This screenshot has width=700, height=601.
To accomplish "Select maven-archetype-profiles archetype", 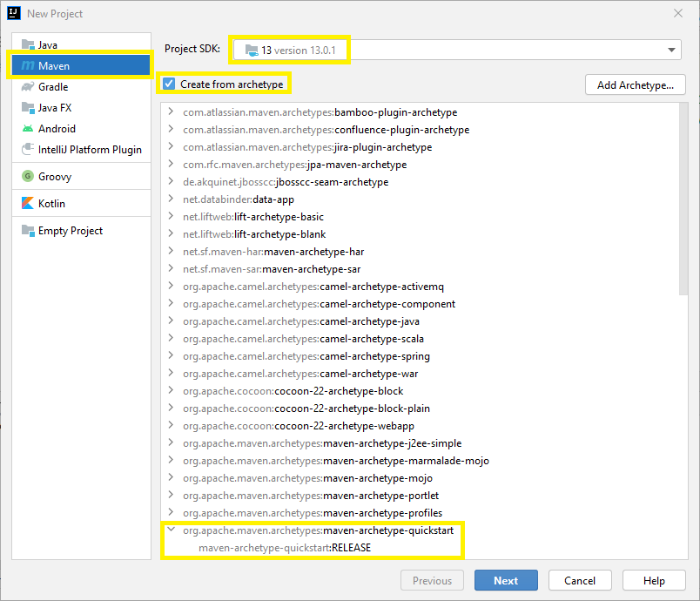I will 313,513.
